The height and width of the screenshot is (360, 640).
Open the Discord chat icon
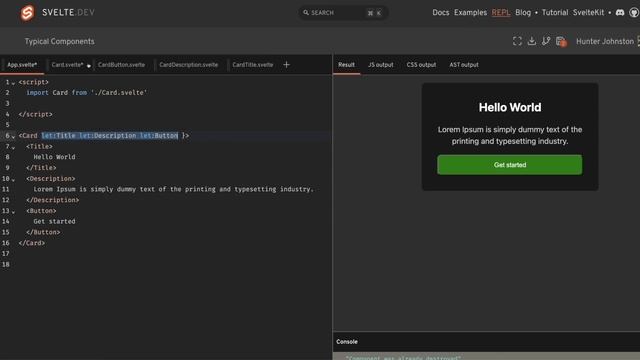pos(620,13)
